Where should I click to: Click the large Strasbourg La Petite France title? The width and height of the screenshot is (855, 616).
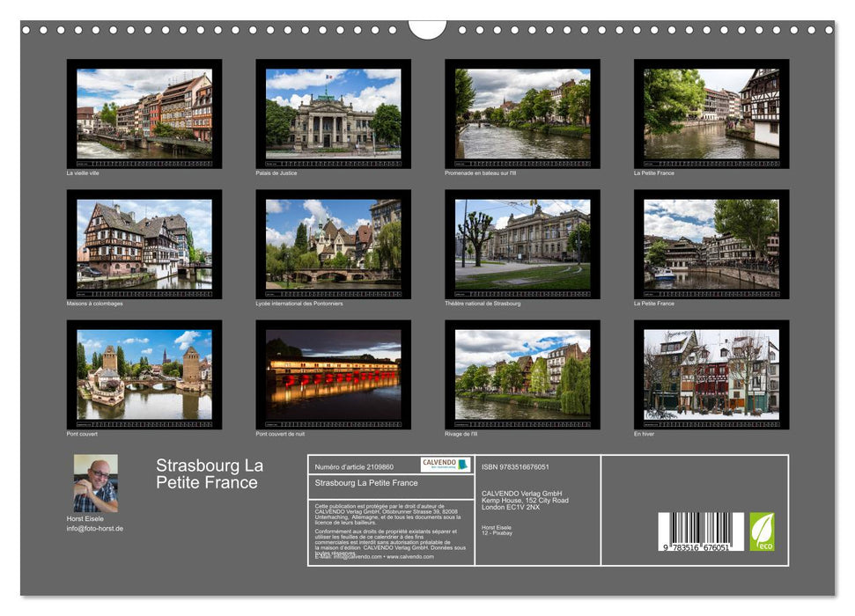pos(210,474)
